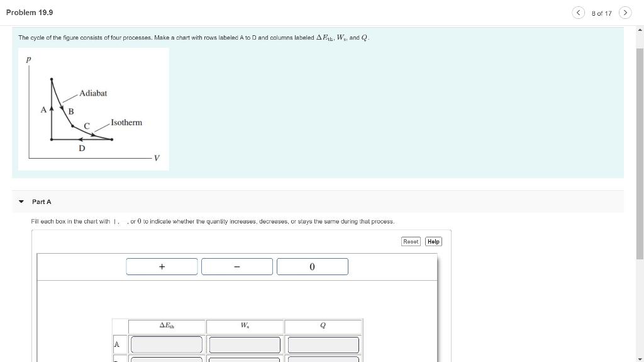The height and width of the screenshot is (362, 644).
Task: Click the Part A heading text
Action: click(42, 201)
